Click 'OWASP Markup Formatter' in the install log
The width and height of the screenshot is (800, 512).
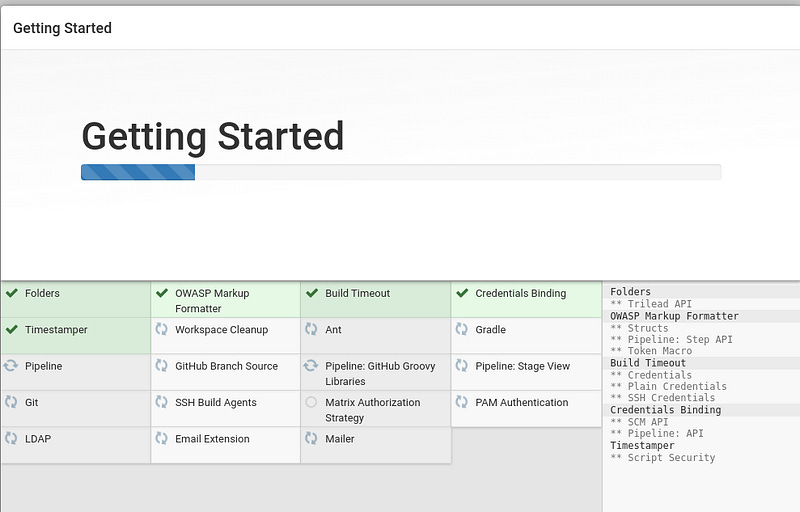674,316
